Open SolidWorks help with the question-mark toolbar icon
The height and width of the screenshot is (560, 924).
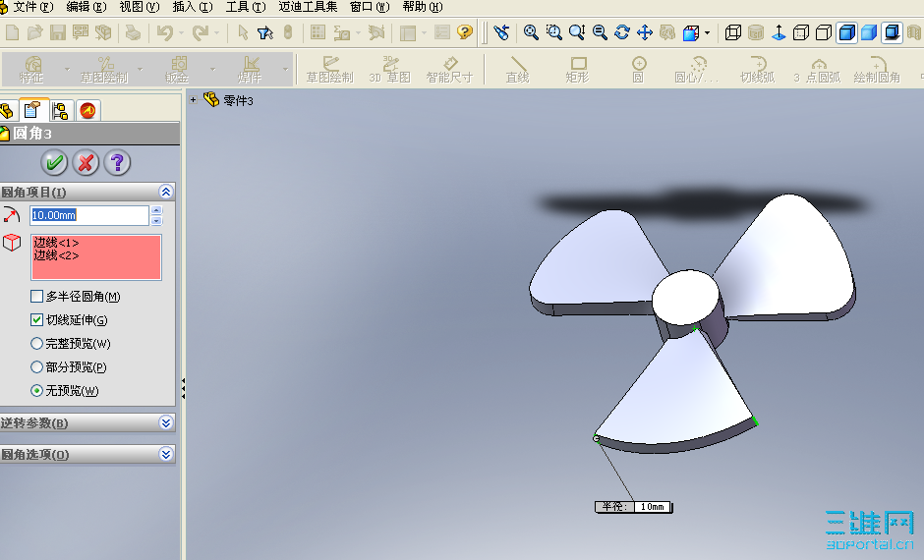[x=465, y=32]
